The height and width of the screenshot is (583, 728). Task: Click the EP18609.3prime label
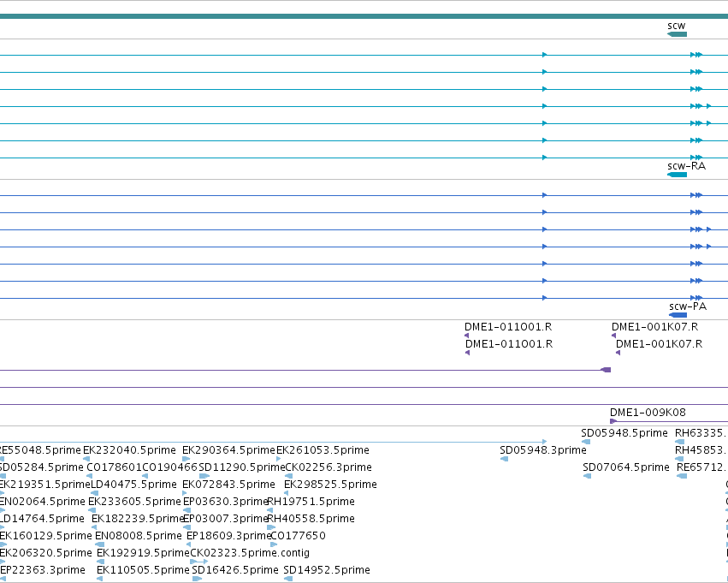point(228,536)
